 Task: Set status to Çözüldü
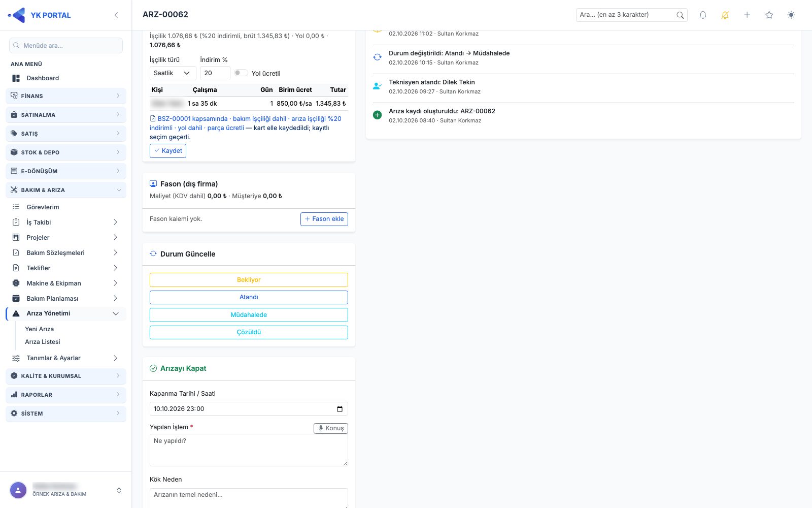click(249, 332)
